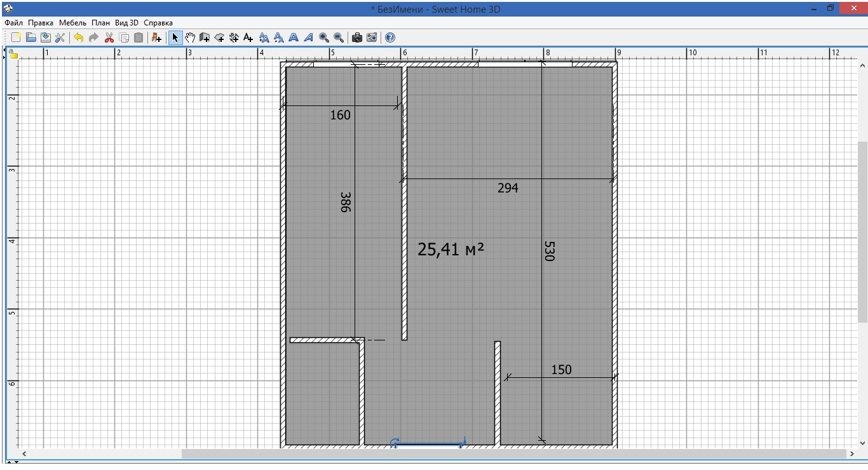Toggle italic text style
Image resolution: width=868 pixels, height=470 pixels.
click(x=308, y=38)
